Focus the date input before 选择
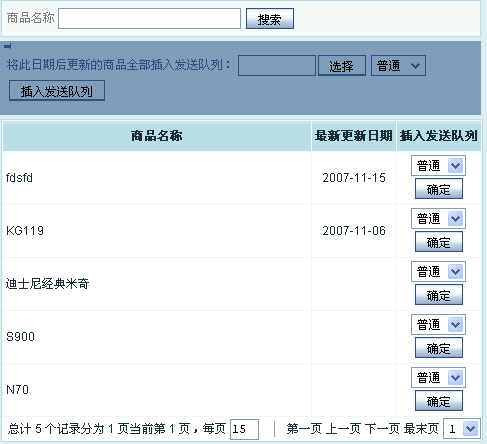The width and height of the screenshot is (487, 444). pyautogui.click(x=277, y=66)
